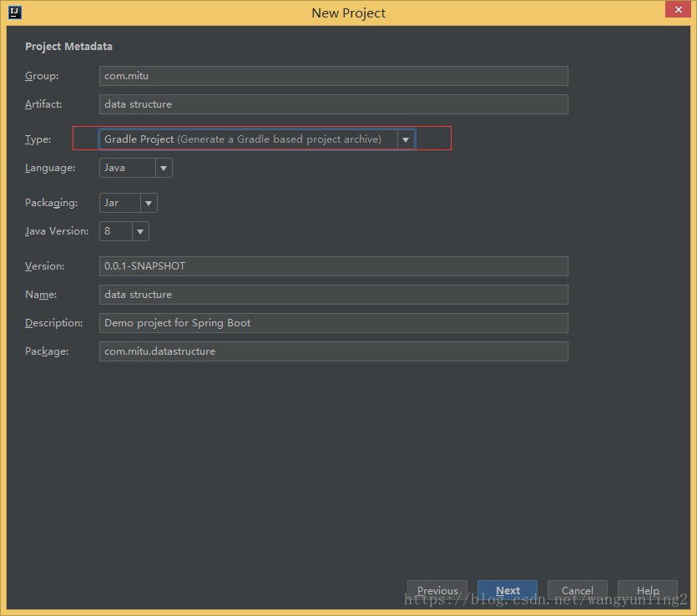The width and height of the screenshot is (697, 616).
Task: Click the Packaging label
Action: [x=52, y=203]
